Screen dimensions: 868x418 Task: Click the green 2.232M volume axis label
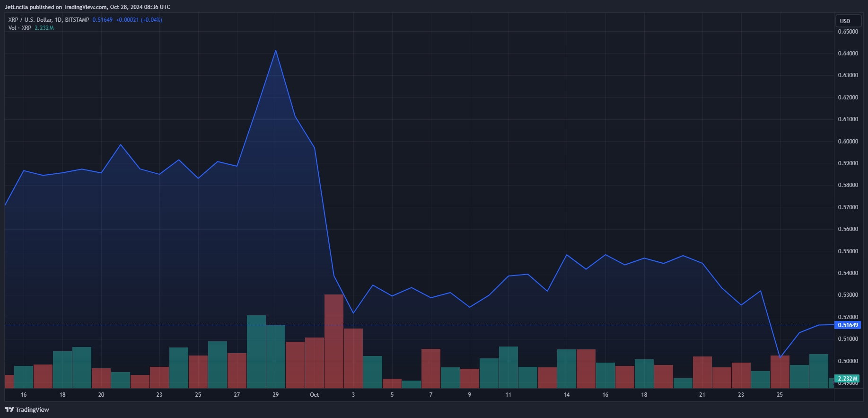click(x=847, y=379)
